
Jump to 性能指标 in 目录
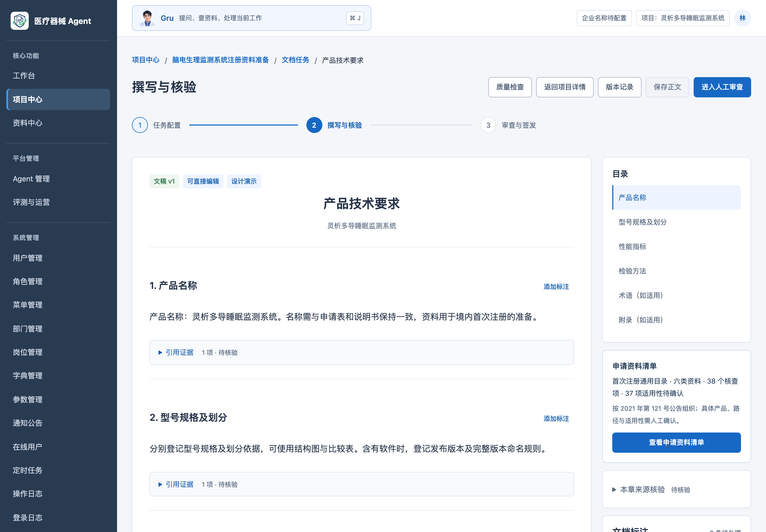[676, 246]
